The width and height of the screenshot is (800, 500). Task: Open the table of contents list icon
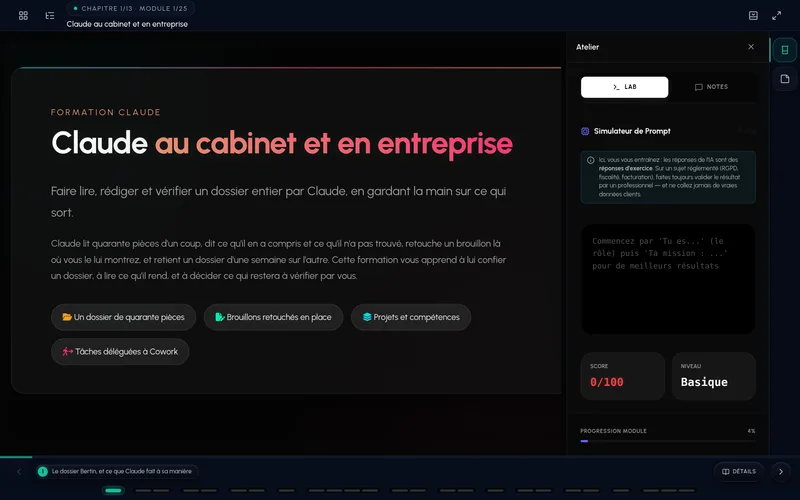[x=49, y=16]
